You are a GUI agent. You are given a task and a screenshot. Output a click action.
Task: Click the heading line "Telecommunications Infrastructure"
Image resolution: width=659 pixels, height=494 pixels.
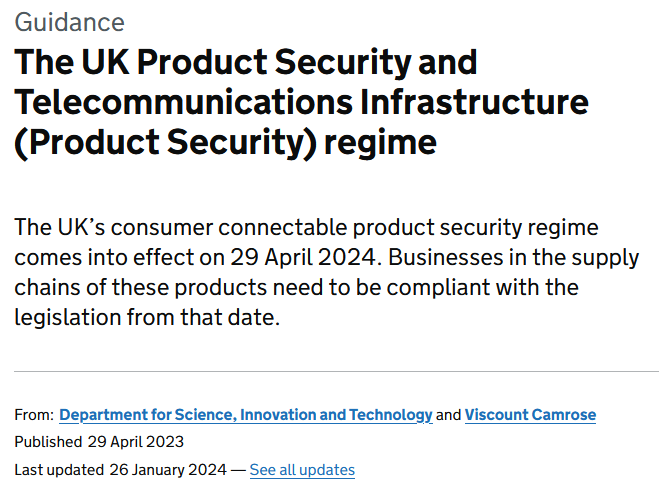[301, 102]
